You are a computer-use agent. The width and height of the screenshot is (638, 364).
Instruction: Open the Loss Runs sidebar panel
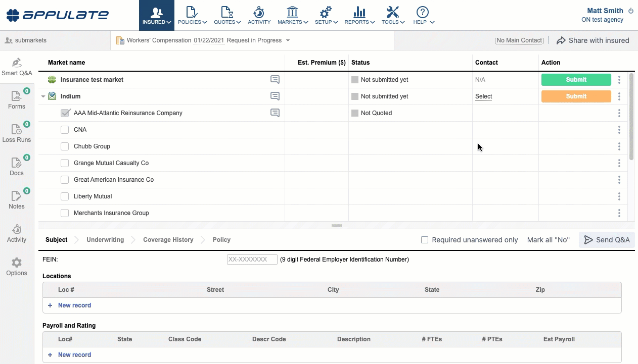(17, 133)
